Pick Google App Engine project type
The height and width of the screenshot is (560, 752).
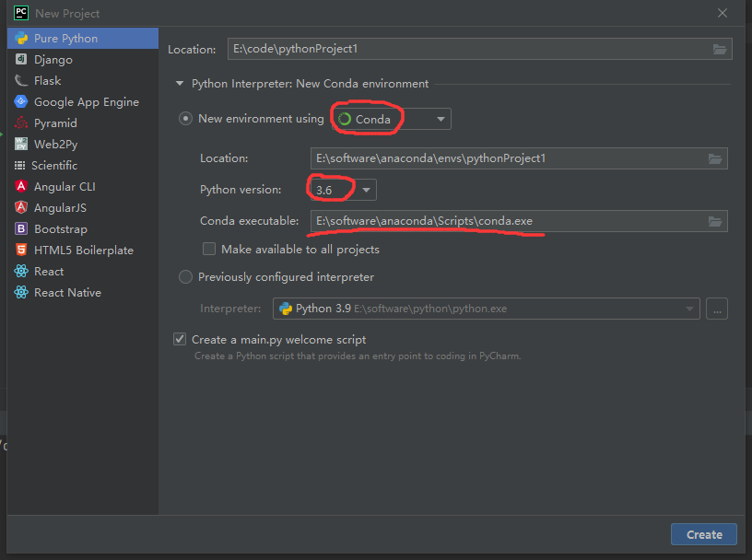pos(83,101)
